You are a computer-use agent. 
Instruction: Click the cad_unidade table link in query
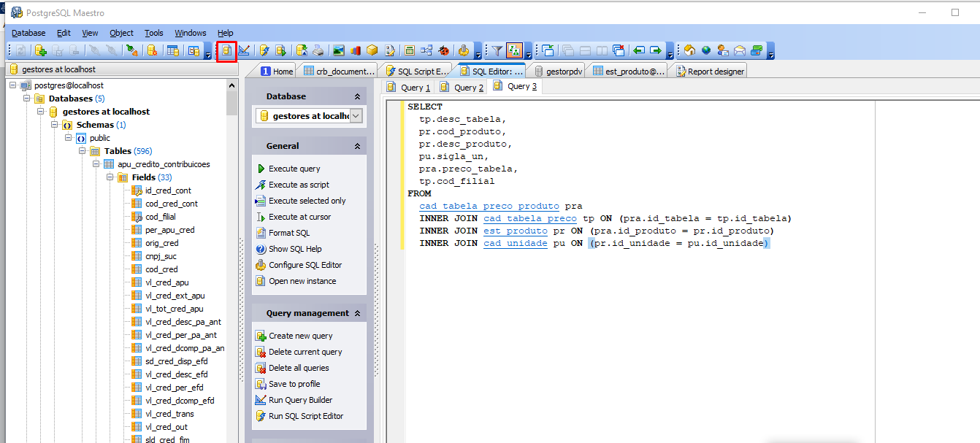pos(515,244)
